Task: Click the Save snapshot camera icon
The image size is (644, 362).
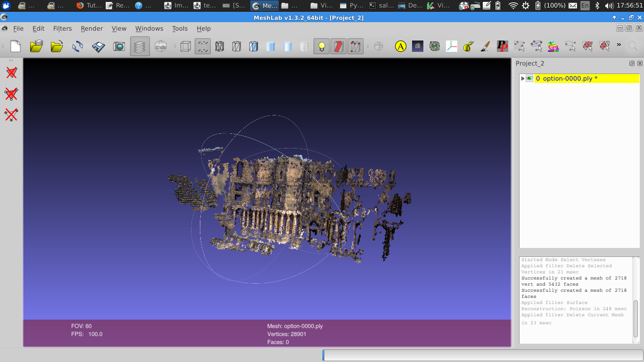Action: tap(119, 46)
